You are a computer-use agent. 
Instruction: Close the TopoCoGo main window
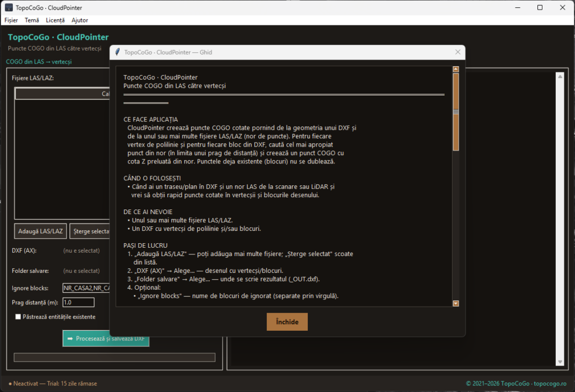[563, 7]
